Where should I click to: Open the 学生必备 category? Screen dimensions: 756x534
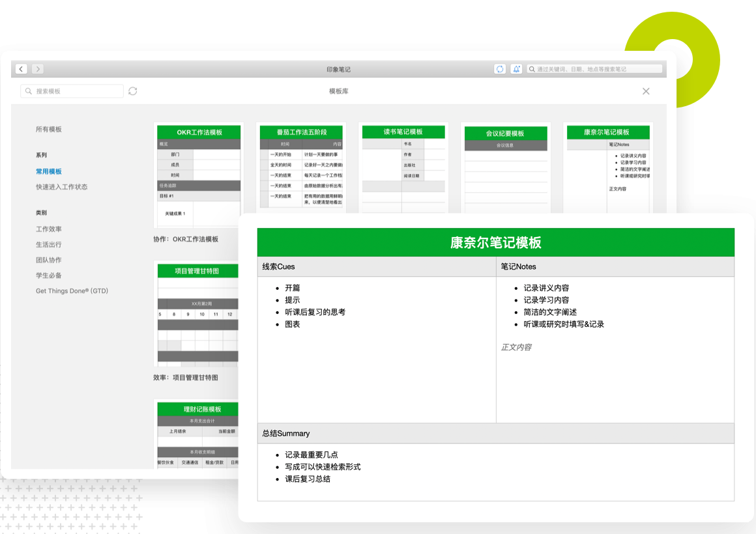(x=49, y=275)
